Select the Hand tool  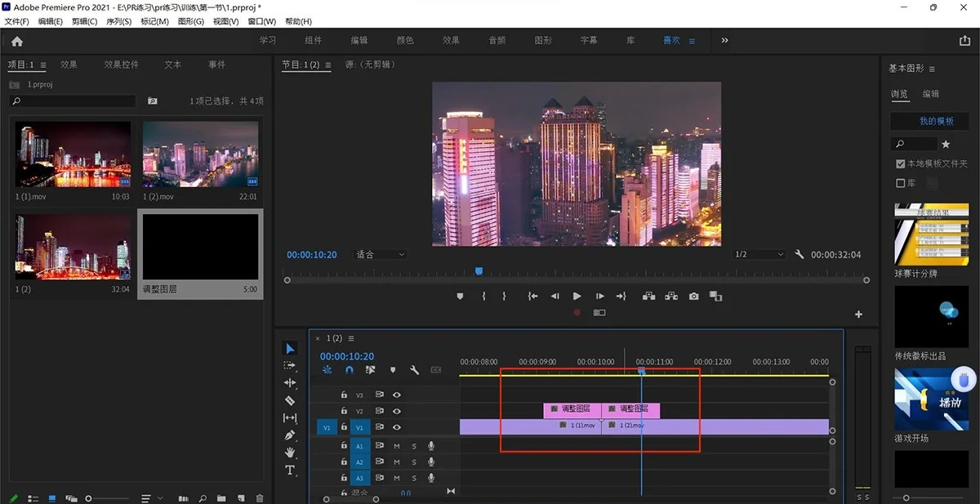[290, 453]
